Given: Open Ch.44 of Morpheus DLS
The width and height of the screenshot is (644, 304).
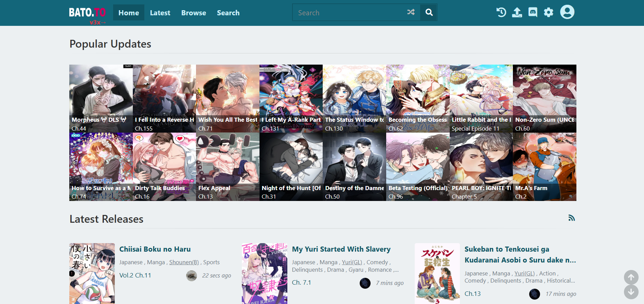Looking at the screenshot, I should pos(78,129).
